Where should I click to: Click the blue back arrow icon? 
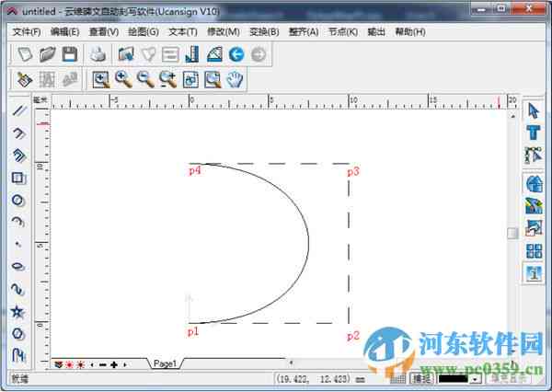pyautogui.click(x=236, y=54)
